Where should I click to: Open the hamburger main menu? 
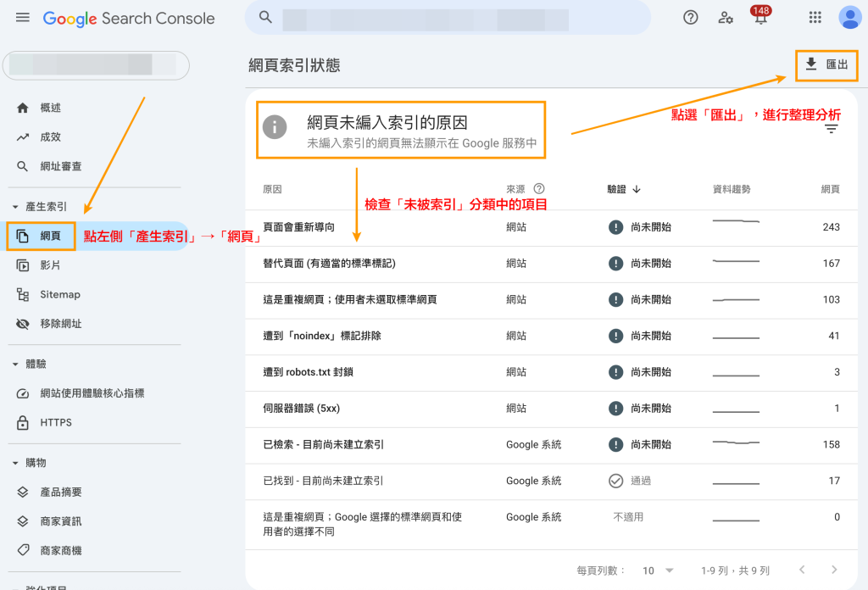point(23,18)
